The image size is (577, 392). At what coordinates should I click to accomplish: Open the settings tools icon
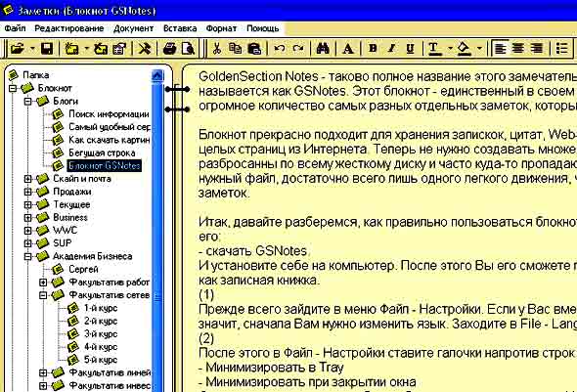tap(145, 49)
